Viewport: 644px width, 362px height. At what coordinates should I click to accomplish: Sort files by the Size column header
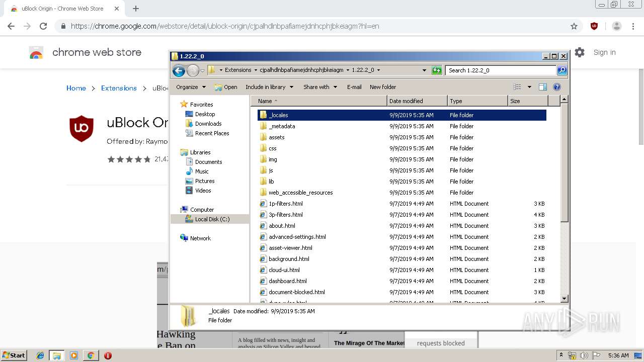(x=528, y=101)
